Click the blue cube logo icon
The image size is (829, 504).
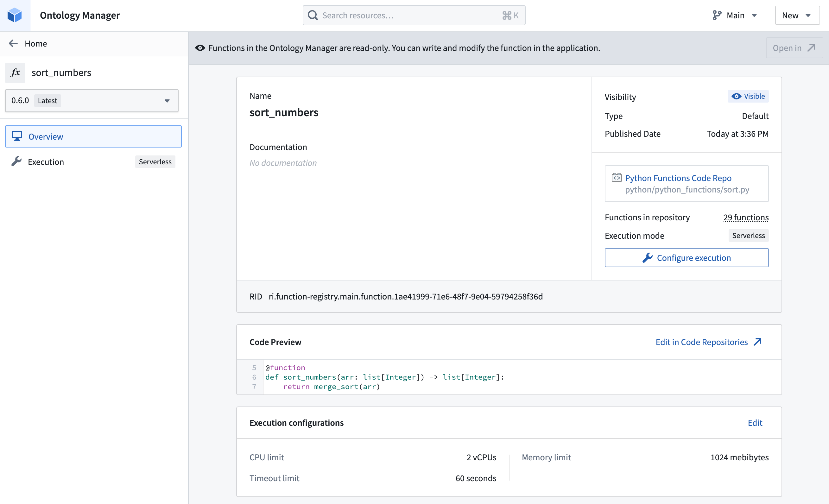coord(15,15)
